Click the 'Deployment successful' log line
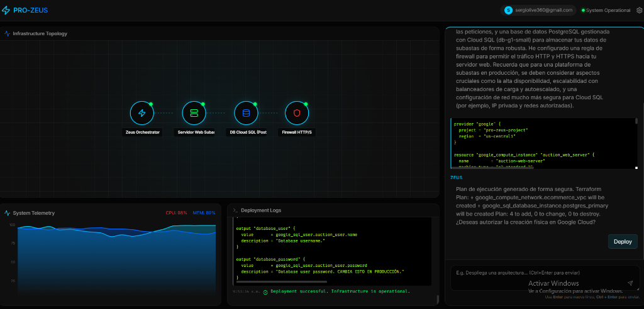The image size is (644, 309). (340, 292)
